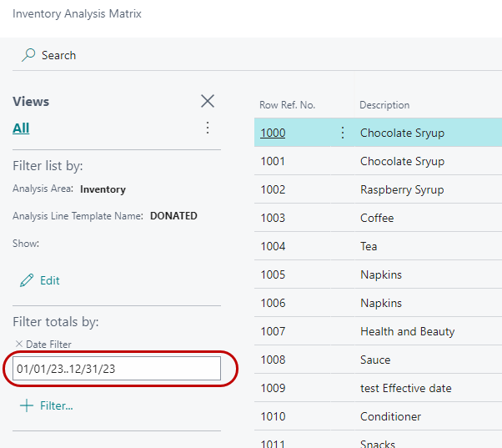Remove the Date Filter with X icon
Viewport: 502px width, 448px height.
[x=19, y=345]
